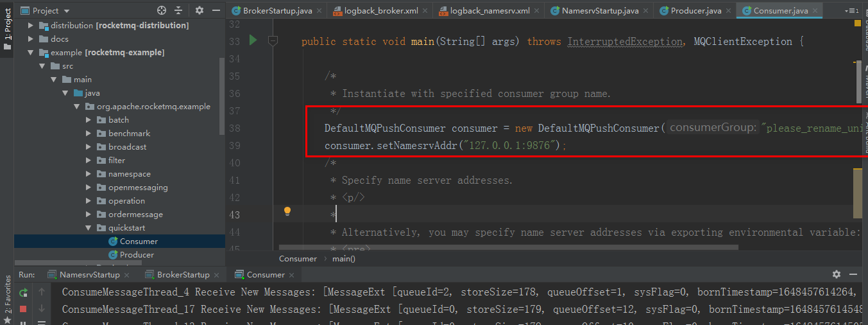868x325 pixels.
Task: Close the NamesrvStartup run tab
Action: pos(126,275)
